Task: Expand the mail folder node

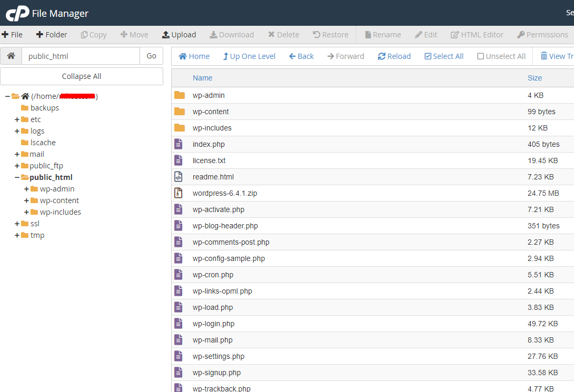Action: click(17, 154)
